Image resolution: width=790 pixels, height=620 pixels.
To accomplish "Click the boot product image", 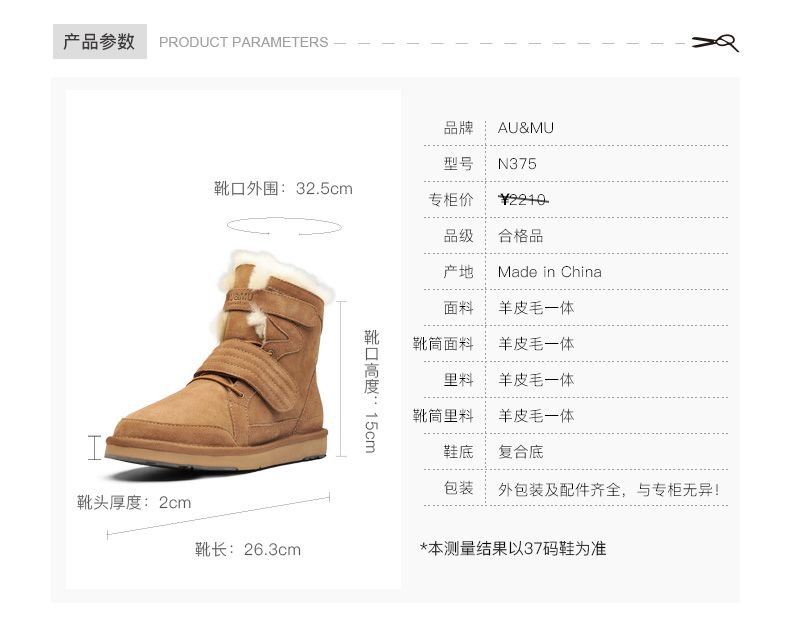I will click(x=217, y=360).
